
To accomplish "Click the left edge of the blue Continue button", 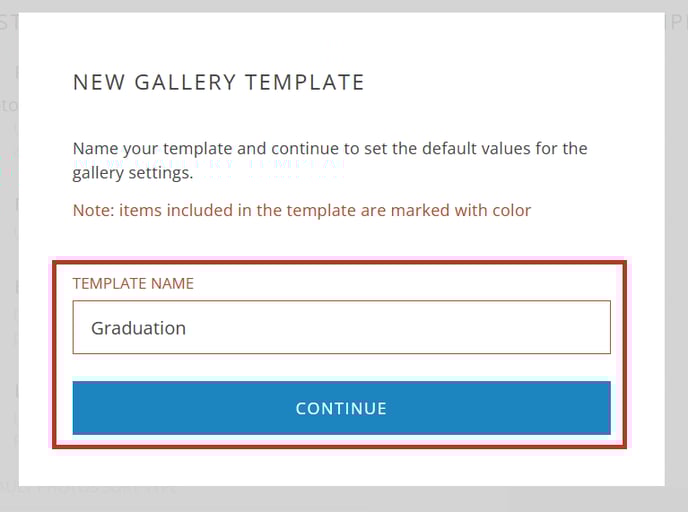I will click(x=79, y=408).
